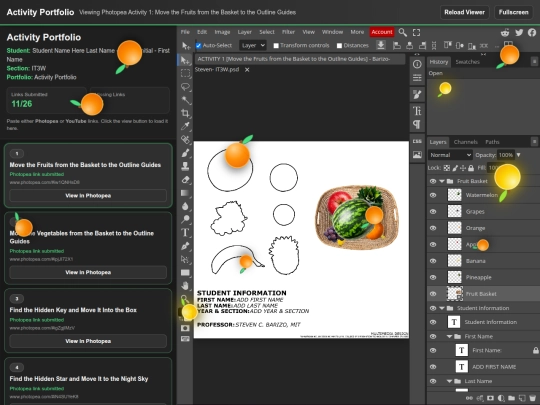Enable the Transform controls checkbox
The width and height of the screenshot is (540, 405).
pos(276,45)
